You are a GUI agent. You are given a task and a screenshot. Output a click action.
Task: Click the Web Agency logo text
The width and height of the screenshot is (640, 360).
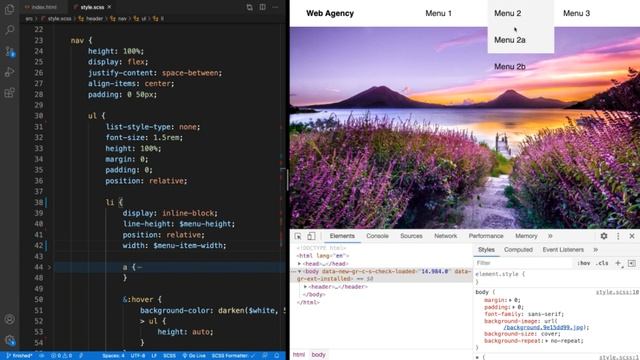(330, 13)
